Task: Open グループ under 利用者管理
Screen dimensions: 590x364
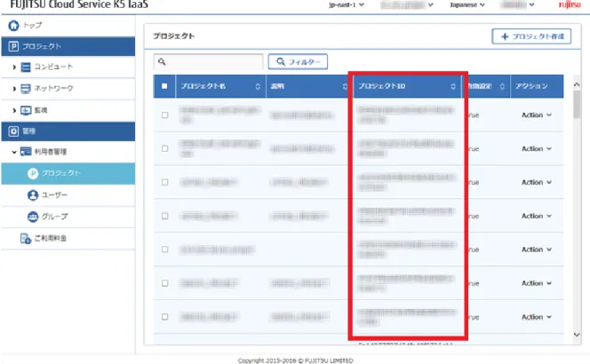Action: [x=68, y=217]
